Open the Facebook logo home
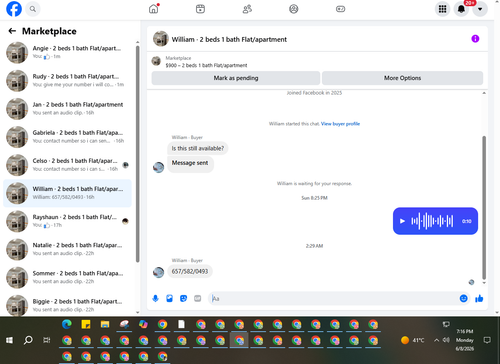This screenshot has width=500, height=364. click(x=14, y=9)
